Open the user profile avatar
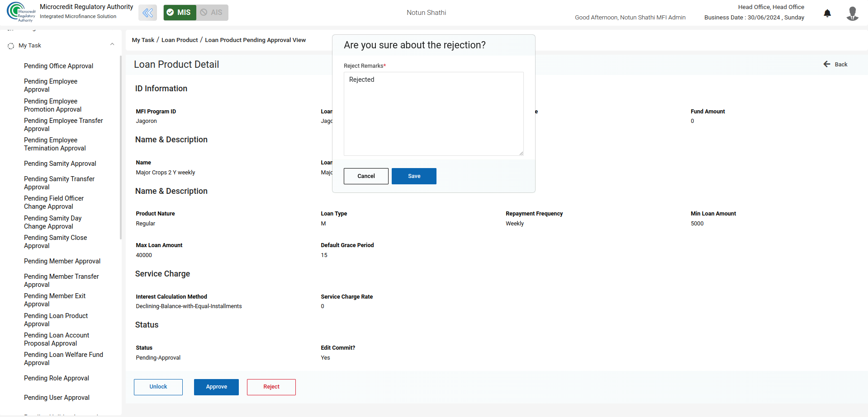The width and height of the screenshot is (868, 417). coord(852,13)
